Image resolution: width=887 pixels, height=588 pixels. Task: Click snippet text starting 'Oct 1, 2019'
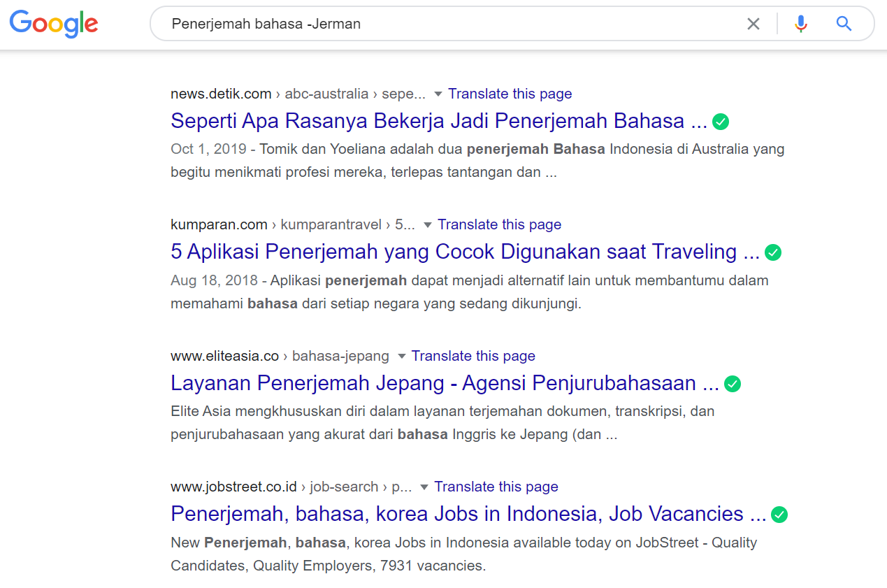coord(477,161)
